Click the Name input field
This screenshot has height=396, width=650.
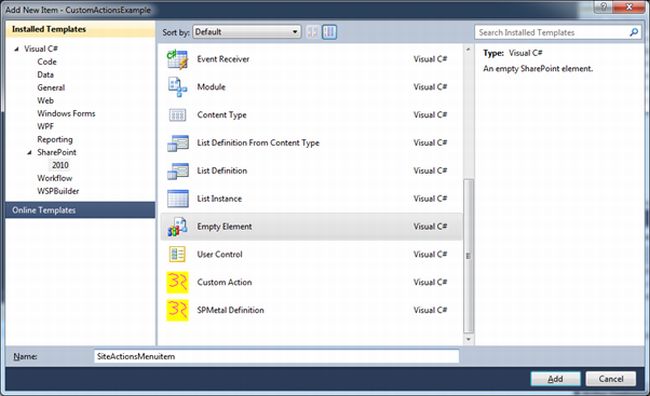(276, 356)
